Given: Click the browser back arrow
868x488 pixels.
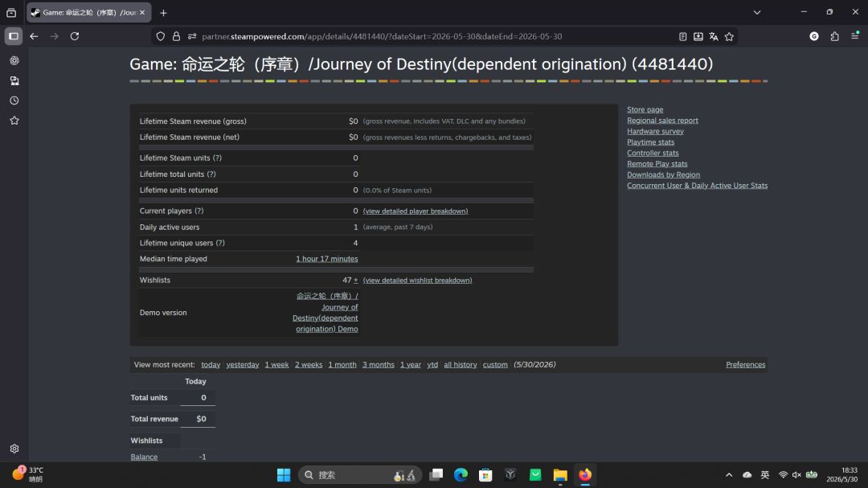Looking at the screenshot, I should coord(34,36).
